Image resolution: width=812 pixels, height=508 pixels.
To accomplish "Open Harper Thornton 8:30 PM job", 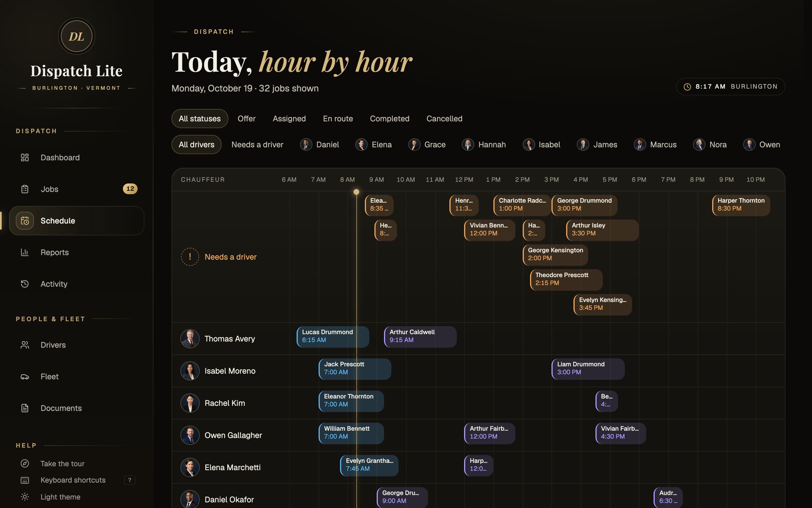I will pyautogui.click(x=741, y=205).
